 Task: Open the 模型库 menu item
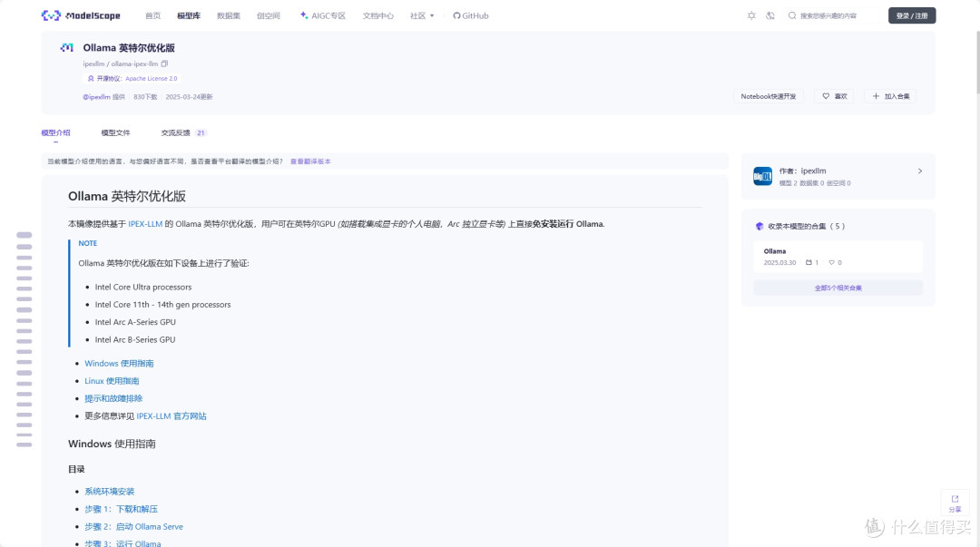pos(189,15)
